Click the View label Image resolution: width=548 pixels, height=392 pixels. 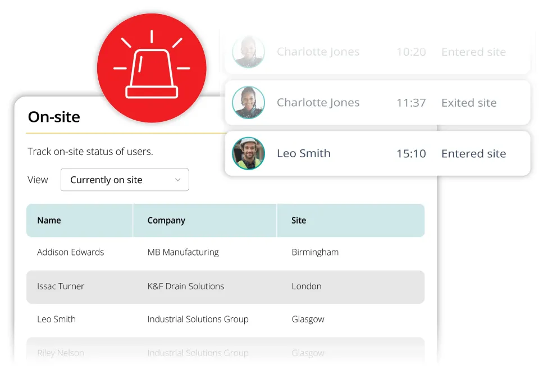pos(38,180)
